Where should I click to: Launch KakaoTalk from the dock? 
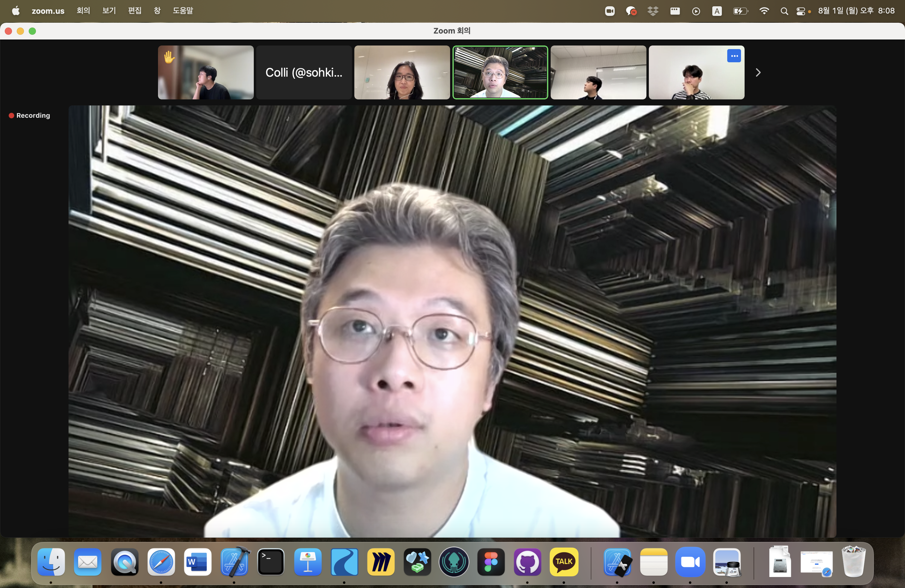click(x=564, y=562)
